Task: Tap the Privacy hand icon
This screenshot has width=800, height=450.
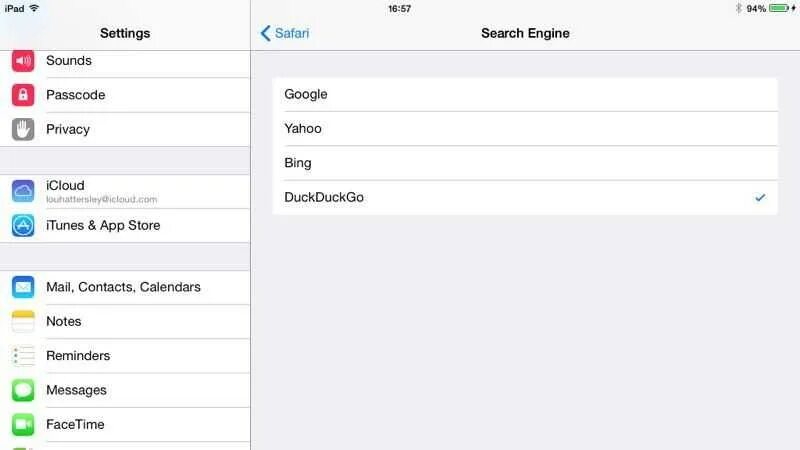Action: [23, 129]
